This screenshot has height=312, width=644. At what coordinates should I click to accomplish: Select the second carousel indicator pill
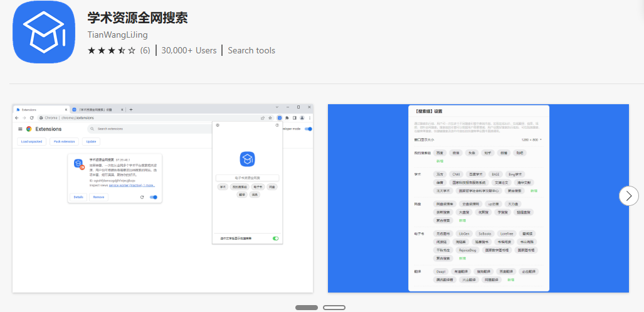[x=334, y=308]
